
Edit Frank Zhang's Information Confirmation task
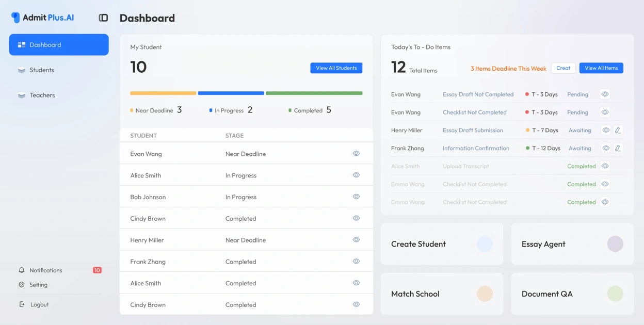click(x=618, y=148)
